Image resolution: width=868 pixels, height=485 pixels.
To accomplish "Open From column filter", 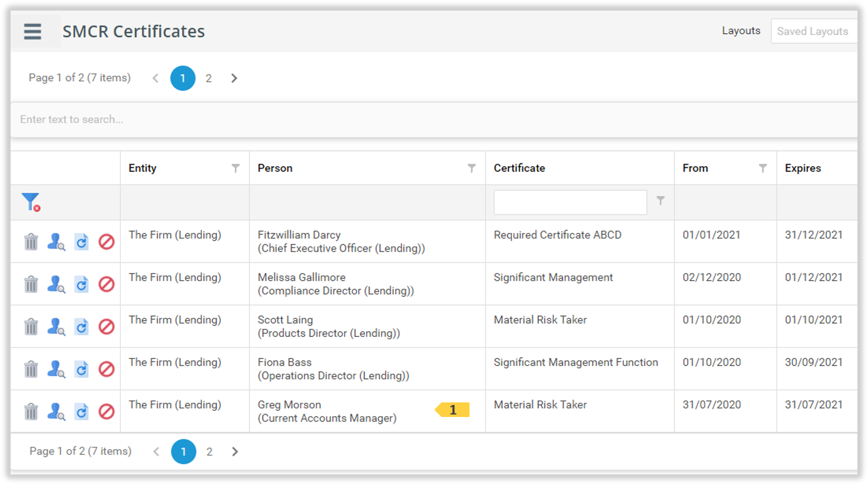I will click(763, 168).
